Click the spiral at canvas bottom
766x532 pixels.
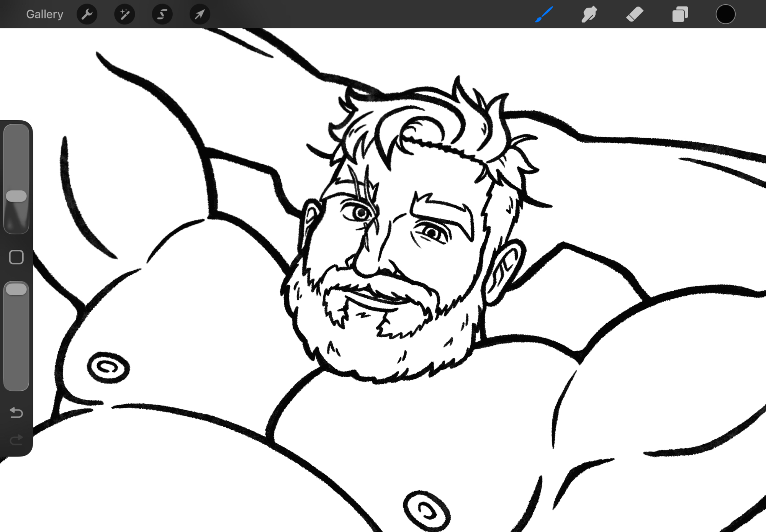pos(427,511)
